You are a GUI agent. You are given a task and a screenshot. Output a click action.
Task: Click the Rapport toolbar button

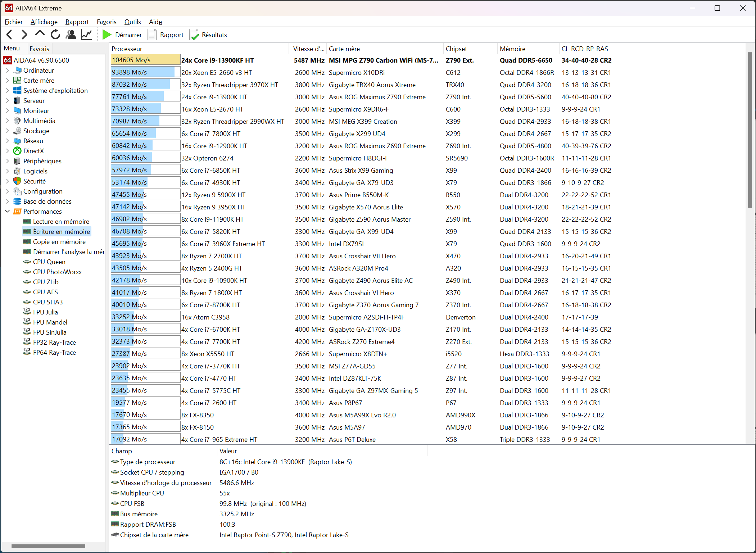point(166,35)
